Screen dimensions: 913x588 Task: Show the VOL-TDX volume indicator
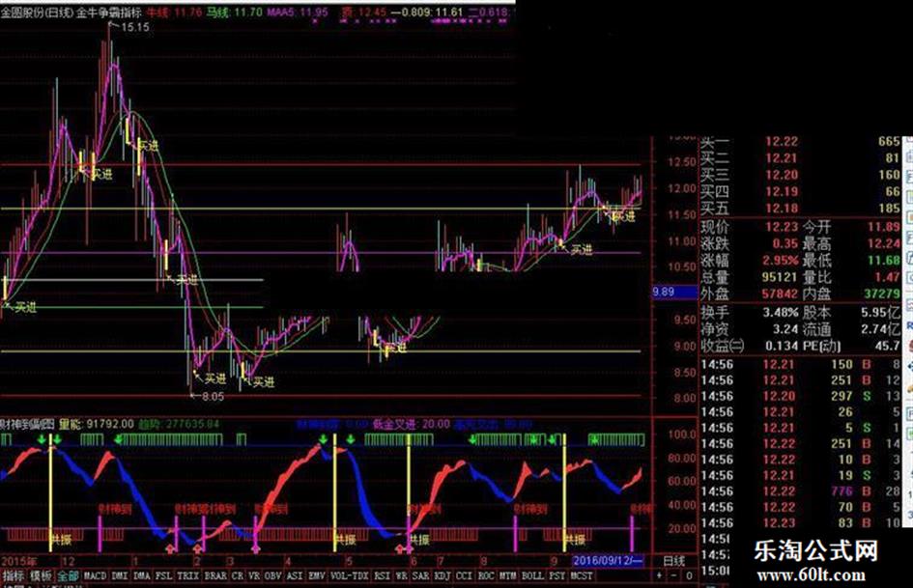pos(350,575)
